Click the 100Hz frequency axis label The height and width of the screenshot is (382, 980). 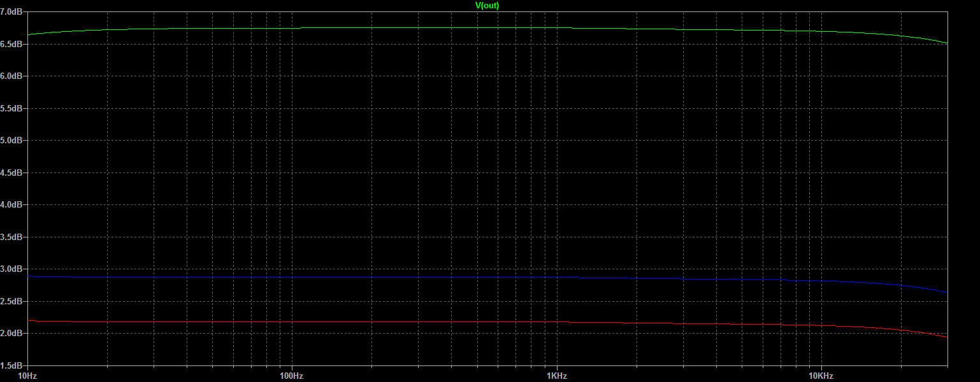[292, 376]
